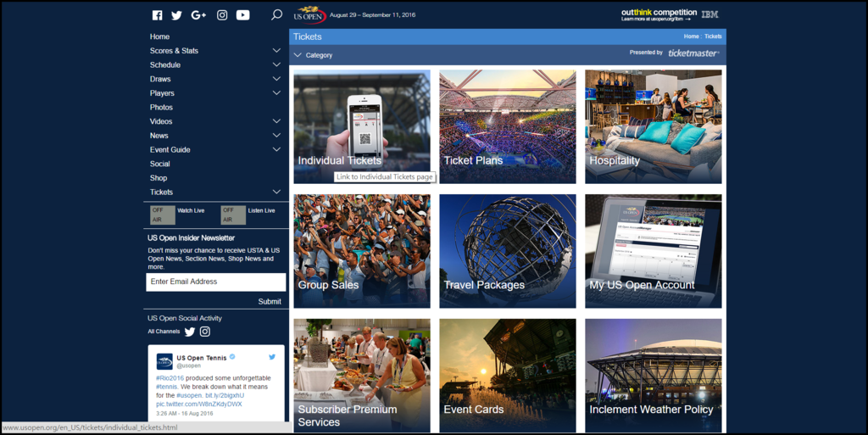Click the #Rio2016 hashtag in tweet
Image resolution: width=868 pixels, height=435 pixels.
click(x=170, y=378)
